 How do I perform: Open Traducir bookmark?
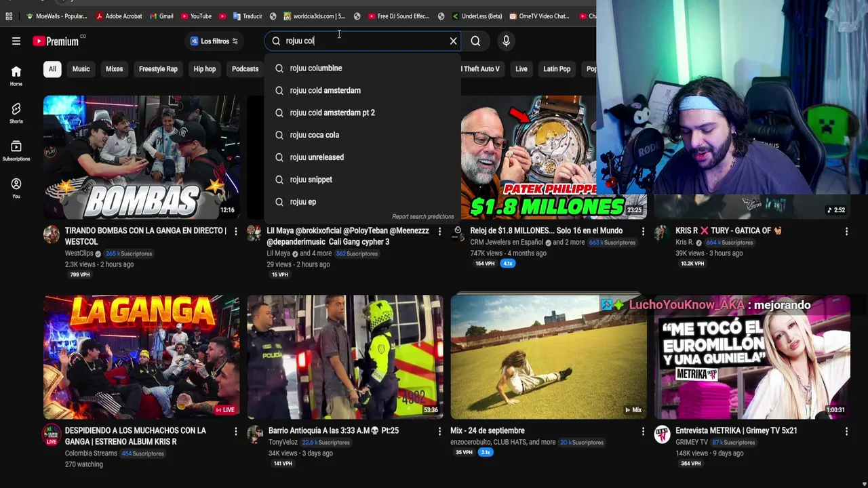click(248, 16)
